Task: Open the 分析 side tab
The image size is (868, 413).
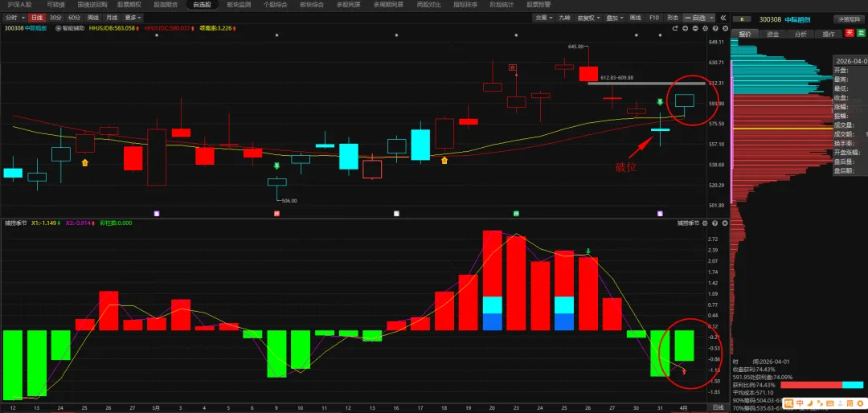Action: point(800,34)
